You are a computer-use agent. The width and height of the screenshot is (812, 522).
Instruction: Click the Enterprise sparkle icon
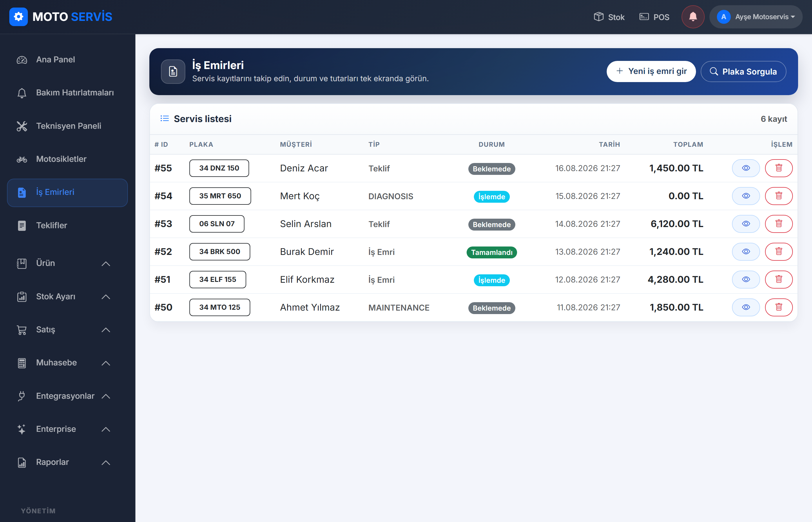(x=22, y=429)
